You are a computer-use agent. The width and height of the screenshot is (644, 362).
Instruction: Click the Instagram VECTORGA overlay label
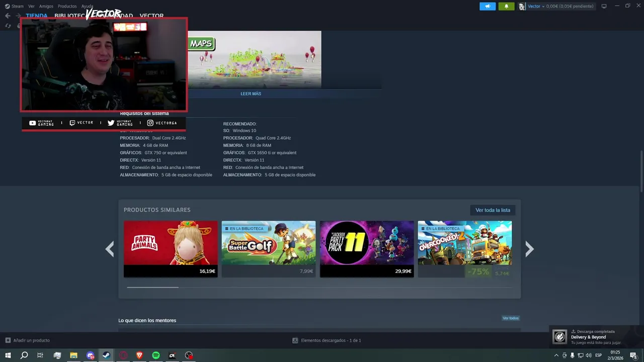click(x=162, y=123)
